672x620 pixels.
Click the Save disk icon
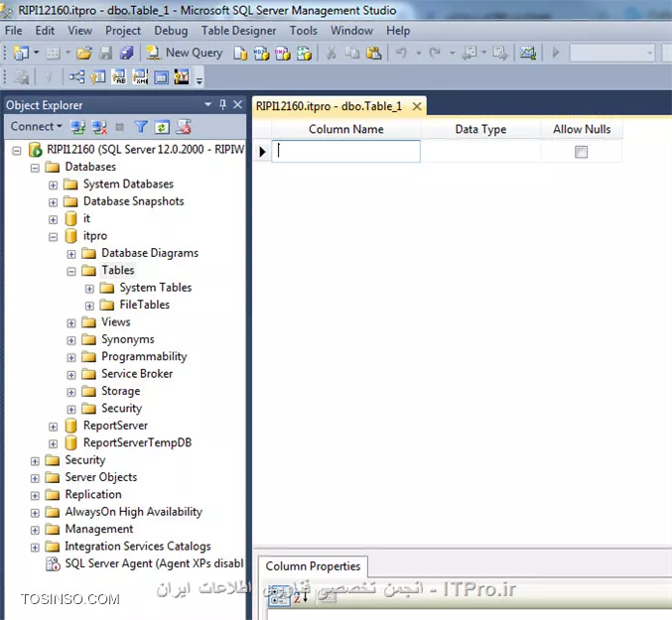point(105,54)
